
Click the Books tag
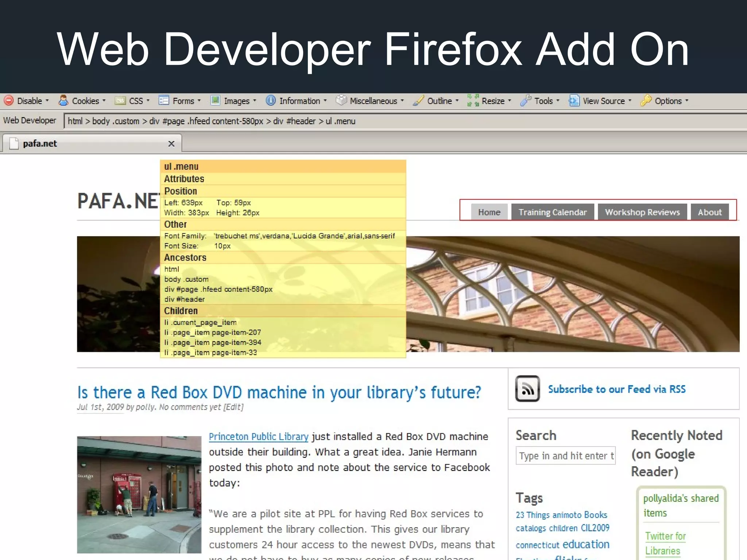click(595, 514)
